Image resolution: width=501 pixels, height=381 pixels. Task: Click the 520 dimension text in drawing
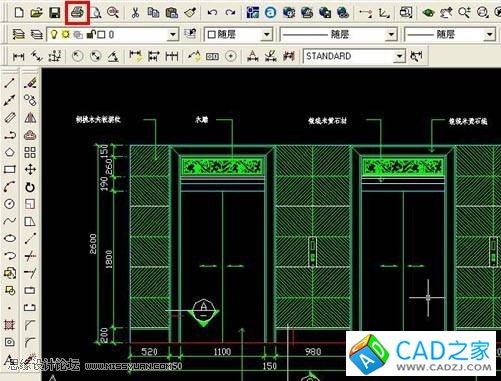coord(149,352)
